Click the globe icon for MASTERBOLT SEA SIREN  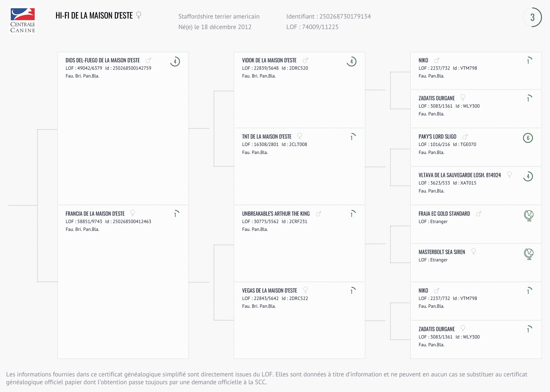[x=529, y=254]
